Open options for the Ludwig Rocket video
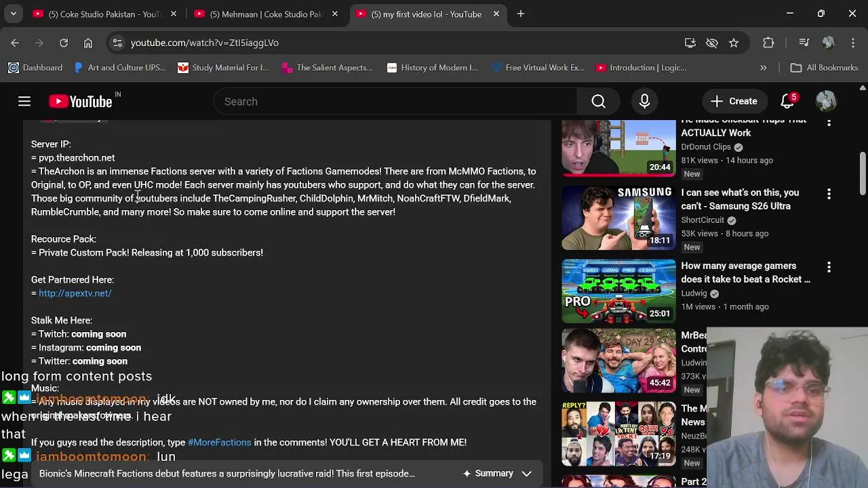This screenshot has width=868, height=488. [x=829, y=268]
